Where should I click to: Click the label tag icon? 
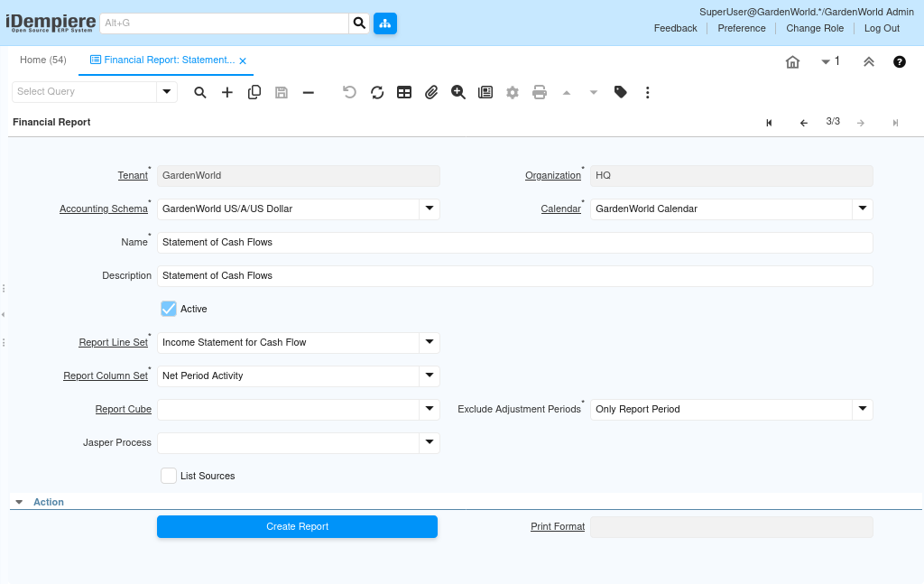coord(621,93)
